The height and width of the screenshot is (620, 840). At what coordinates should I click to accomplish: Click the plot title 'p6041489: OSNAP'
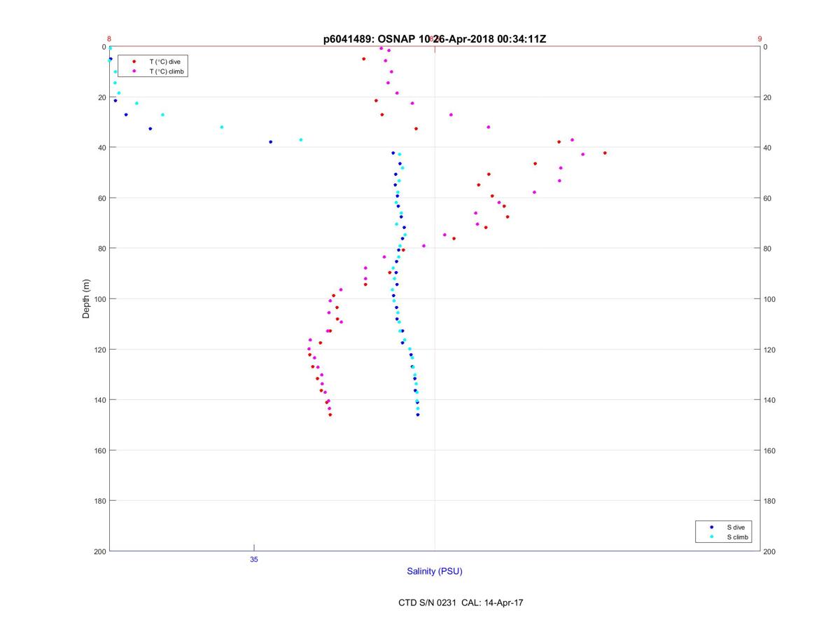(x=369, y=39)
